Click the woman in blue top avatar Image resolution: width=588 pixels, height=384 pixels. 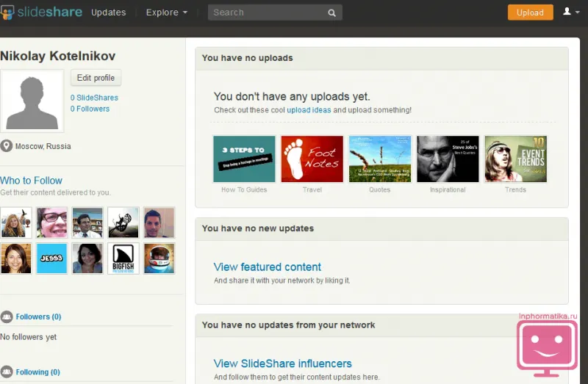click(x=87, y=258)
